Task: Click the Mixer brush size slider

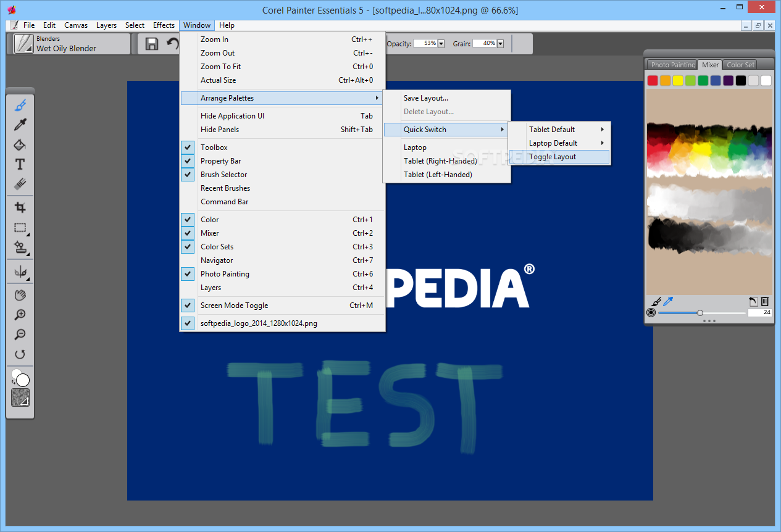Action: (701, 313)
